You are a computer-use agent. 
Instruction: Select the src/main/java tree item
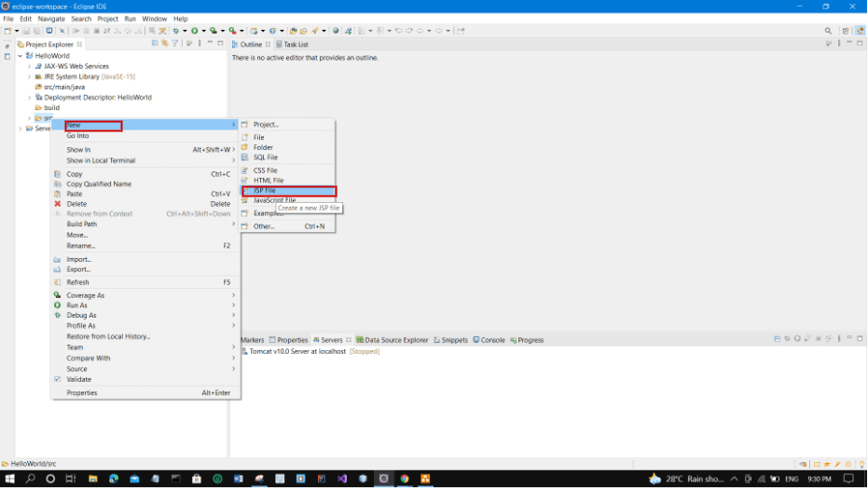pos(60,87)
